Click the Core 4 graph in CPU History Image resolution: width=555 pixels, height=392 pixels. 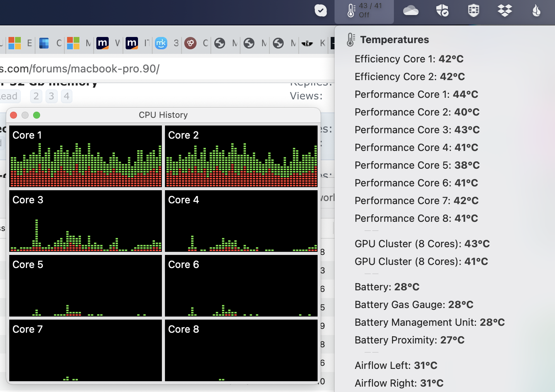[241, 221]
